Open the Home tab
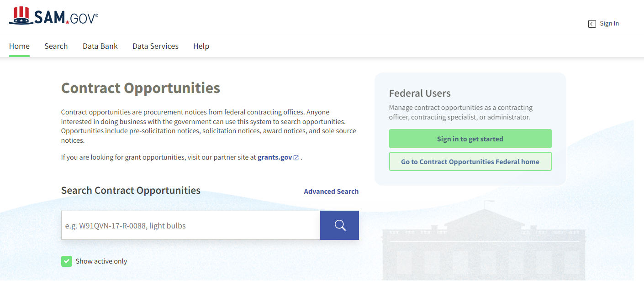 (x=19, y=46)
